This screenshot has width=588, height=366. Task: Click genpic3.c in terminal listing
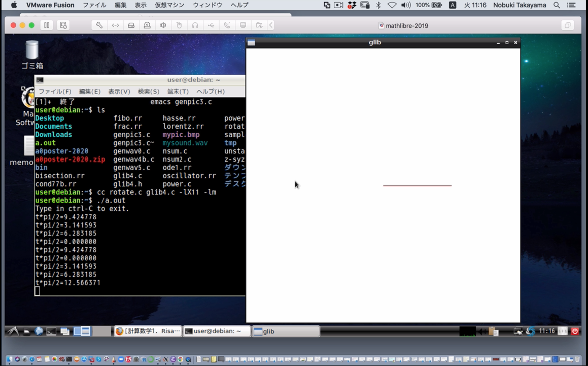(x=132, y=135)
